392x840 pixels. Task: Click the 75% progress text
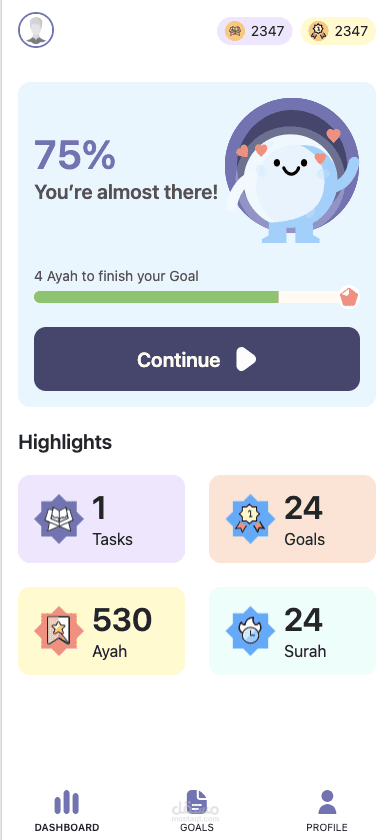(x=75, y=155)
